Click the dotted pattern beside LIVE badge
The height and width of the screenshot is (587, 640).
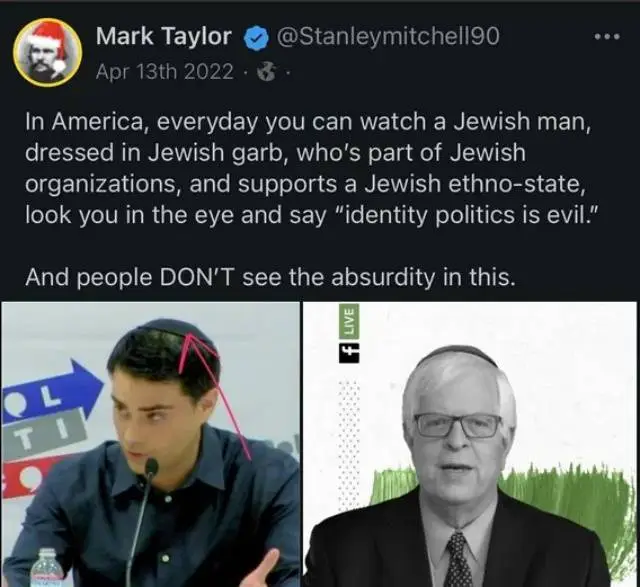tap(348, 445)
